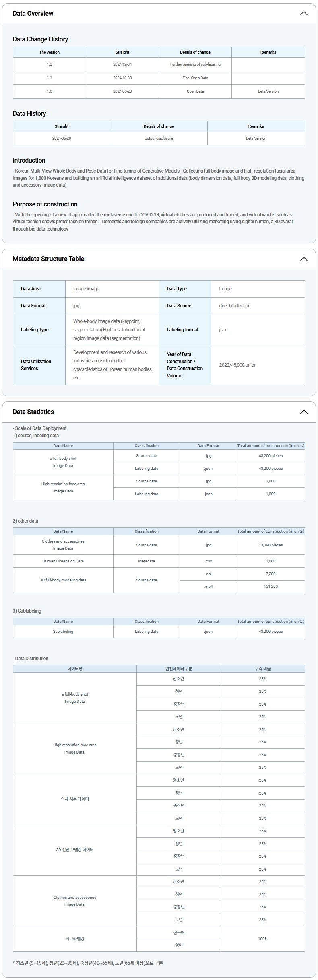Collapse the Metadata Structure Table chevron
The image size is (318, 980).
pyautogui.click(x=304, y=259)
